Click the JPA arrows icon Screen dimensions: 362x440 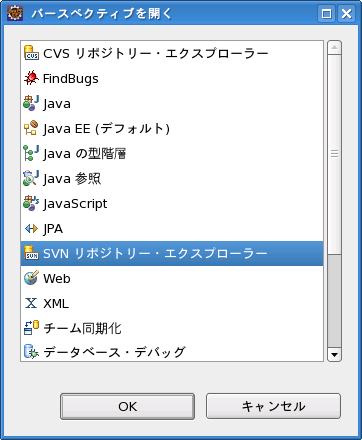tap(31, 229)
